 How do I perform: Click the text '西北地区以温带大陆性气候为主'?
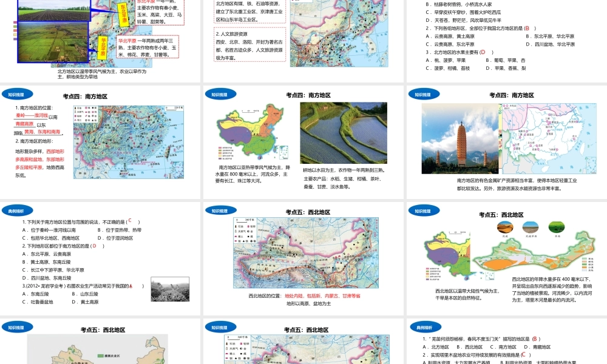point(467,291)
